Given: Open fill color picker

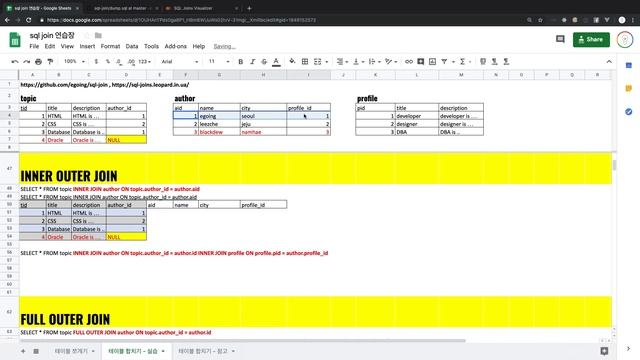Looking at the screenshot, I should point(292,62).
